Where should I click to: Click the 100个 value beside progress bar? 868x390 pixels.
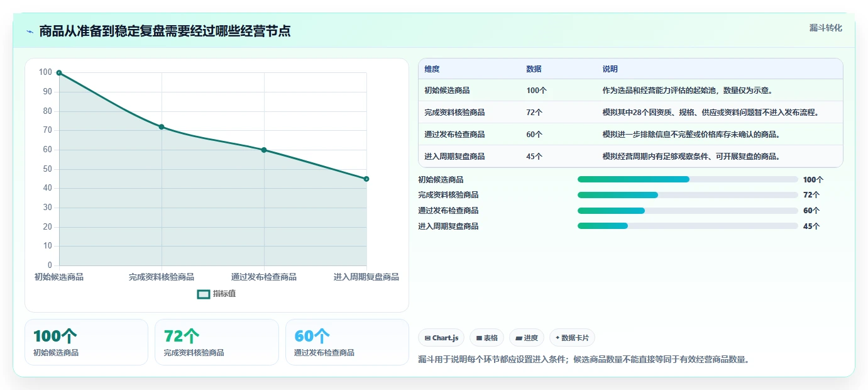pos(813,180)
